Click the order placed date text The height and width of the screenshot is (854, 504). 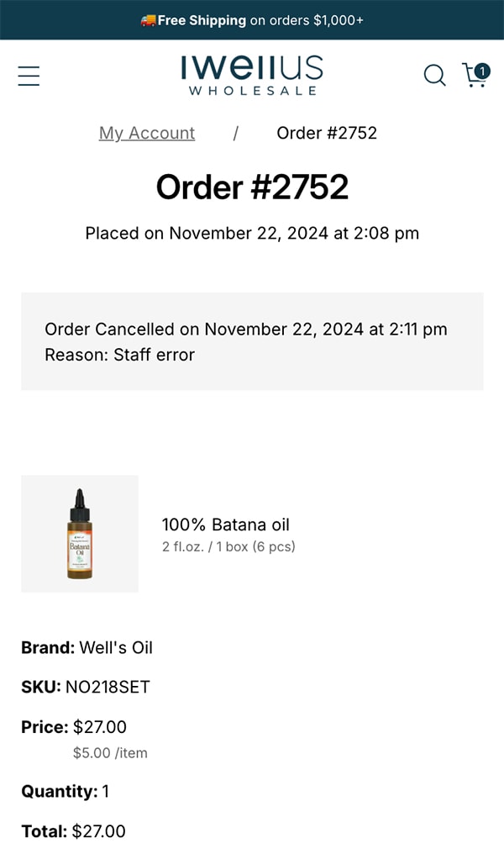(x=252, y=233)
